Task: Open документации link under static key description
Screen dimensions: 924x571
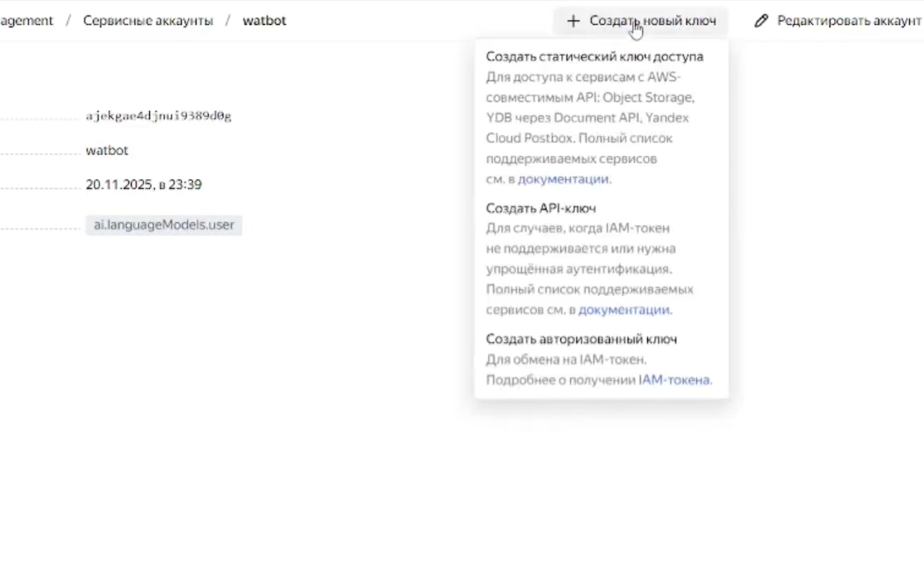Action: click(x=564, y=178)
